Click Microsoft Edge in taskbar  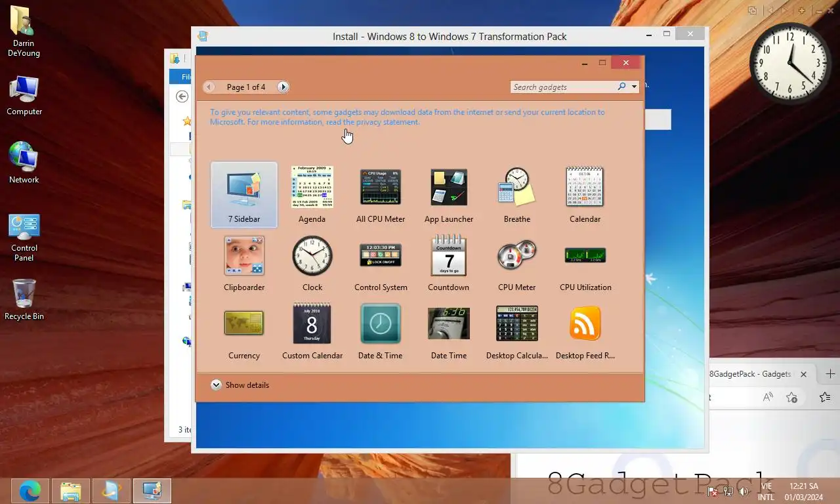(x=30, y=491)
